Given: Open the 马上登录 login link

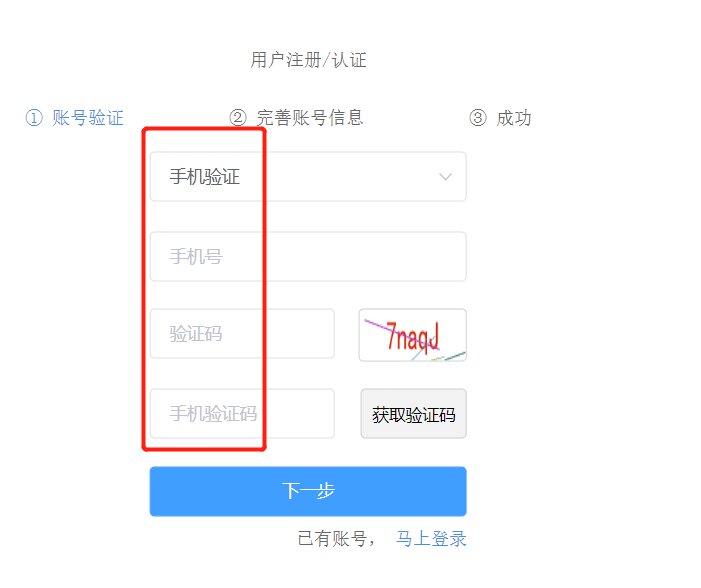Looking at the screenshot, I should point(431,538).
